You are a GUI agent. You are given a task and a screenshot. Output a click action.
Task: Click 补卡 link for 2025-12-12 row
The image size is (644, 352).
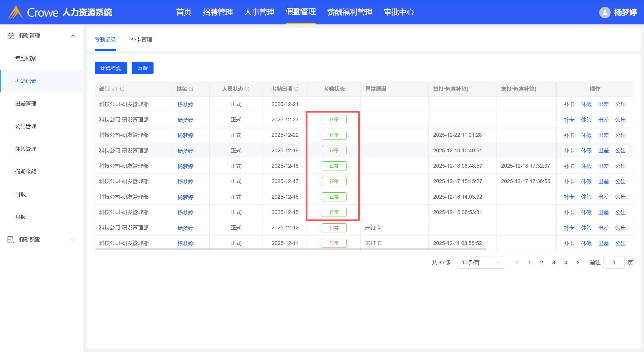click(569, 228)
